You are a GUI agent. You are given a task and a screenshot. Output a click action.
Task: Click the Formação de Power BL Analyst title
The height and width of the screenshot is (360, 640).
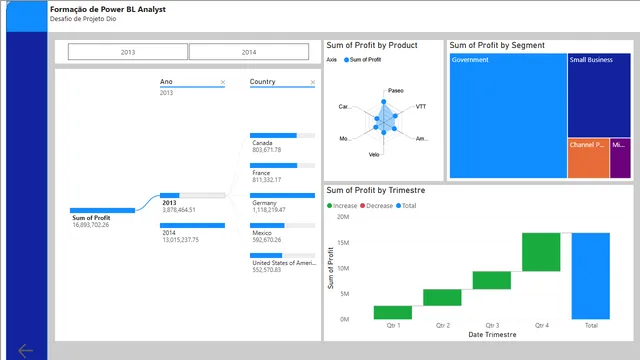(108, 9)
